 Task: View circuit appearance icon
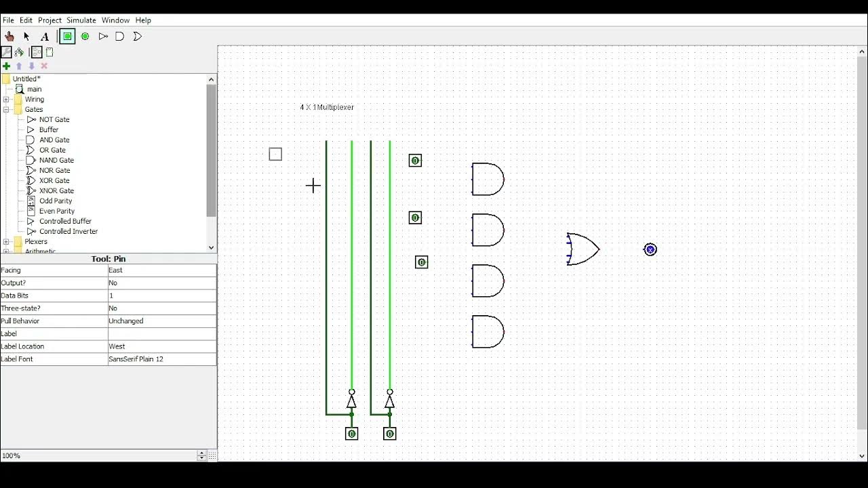[49, 52]
